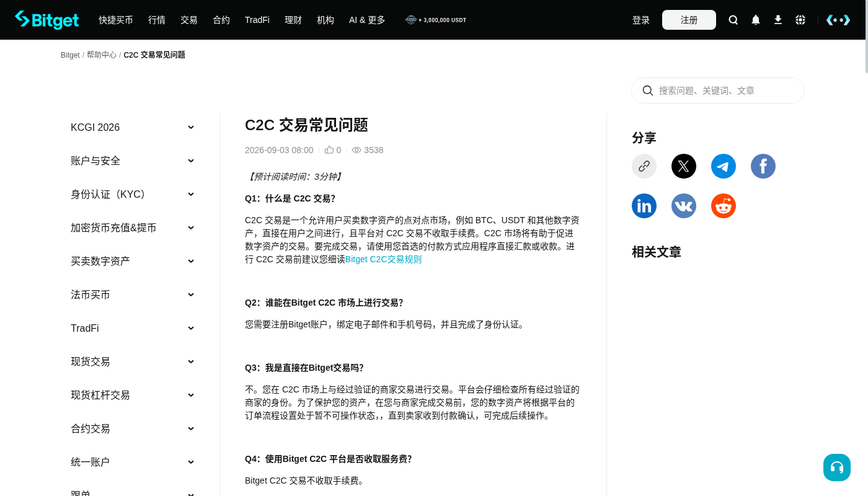Expand 合约交易 chevron

tap(191, 428)
